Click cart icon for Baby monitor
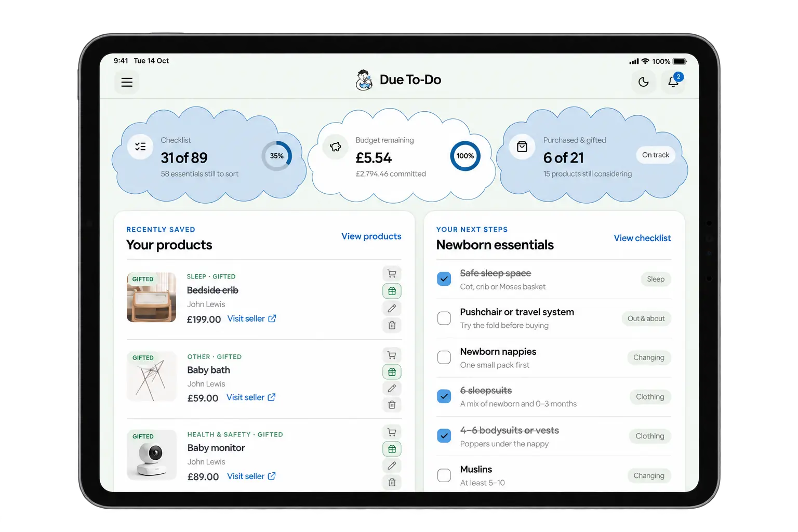Image resolution: width=798 pixels, height=532 pixels. 392,432
